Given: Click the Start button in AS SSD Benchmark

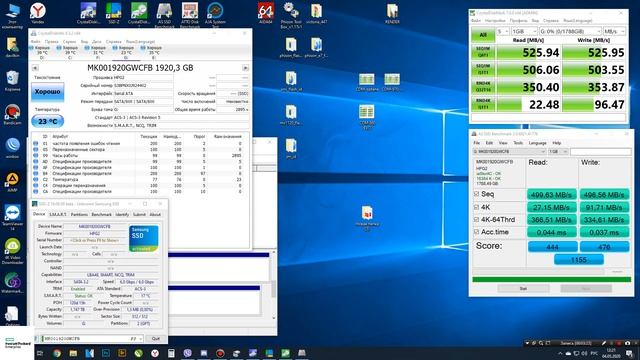Looking at the screenshot, I should (523, 289).
